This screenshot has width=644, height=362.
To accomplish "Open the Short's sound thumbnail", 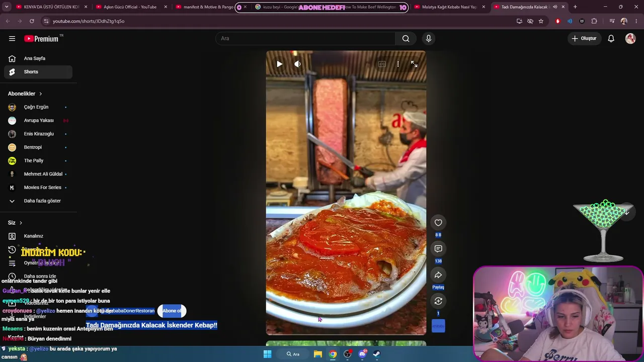I will coord(438,326).
